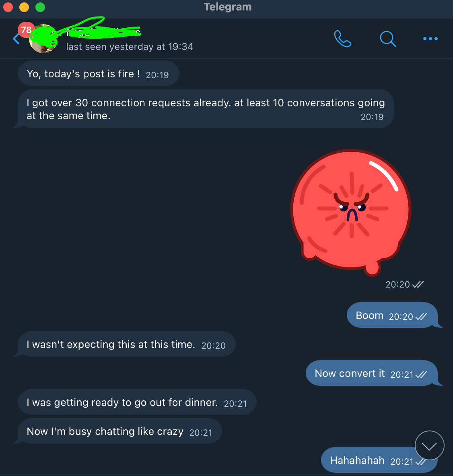
Task: Go back using the blue chevron arrow
Action: pyautogui.click(x=16, y=39)
